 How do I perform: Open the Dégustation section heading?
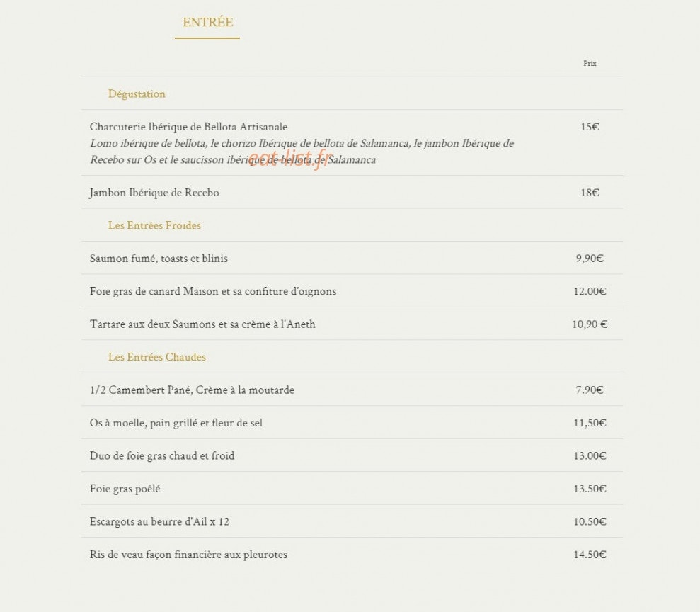point(137,93)
